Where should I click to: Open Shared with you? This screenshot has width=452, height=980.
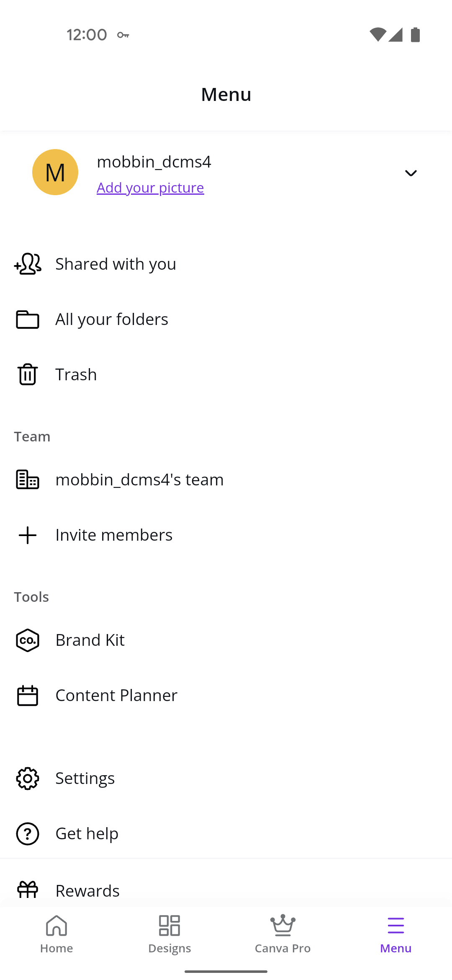pyautogui.click(x=226, y=264)
